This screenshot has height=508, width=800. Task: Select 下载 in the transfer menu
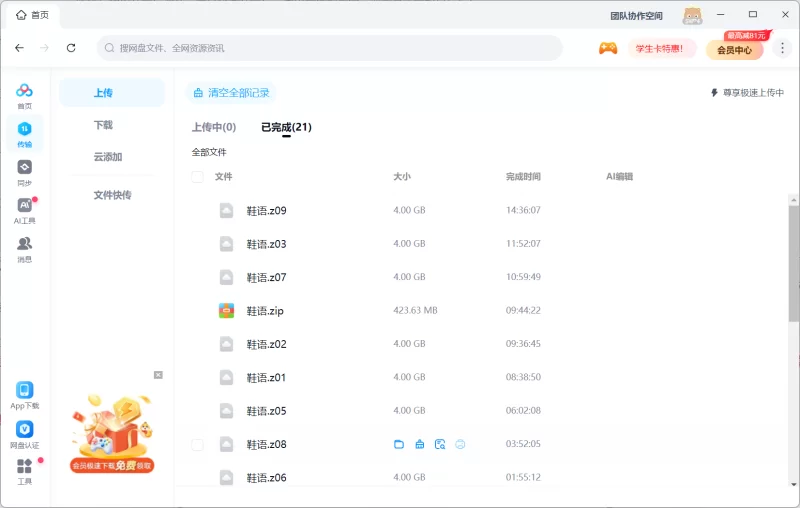[103, 125]
